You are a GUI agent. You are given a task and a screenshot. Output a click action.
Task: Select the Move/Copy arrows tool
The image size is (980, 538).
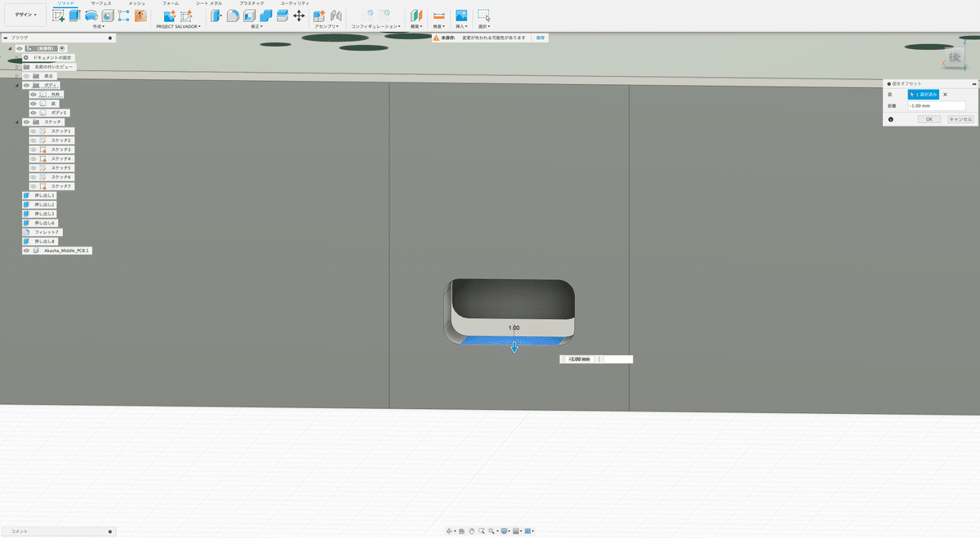[299, 16]
